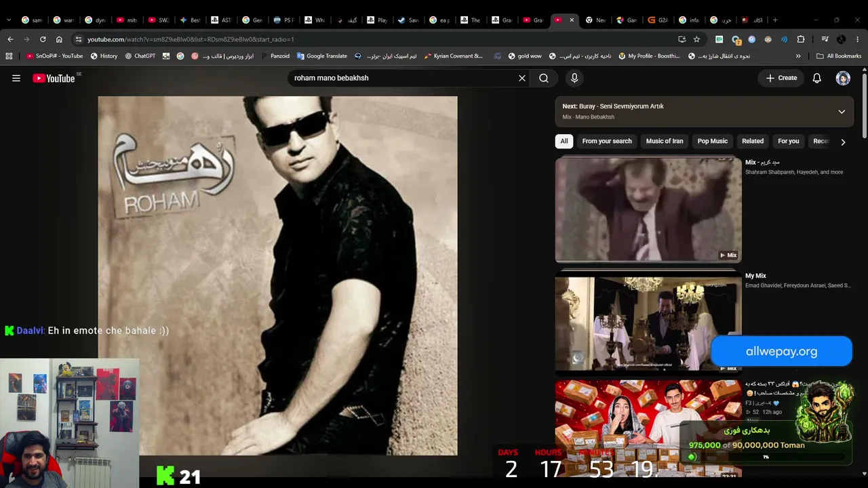868x488 pixels.
Task: Open the browser extensions puzzle menu
Action: (x=801, y=39)
